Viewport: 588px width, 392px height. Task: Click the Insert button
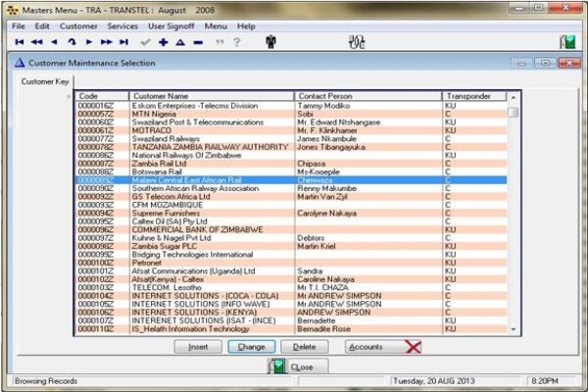point(198,347)
